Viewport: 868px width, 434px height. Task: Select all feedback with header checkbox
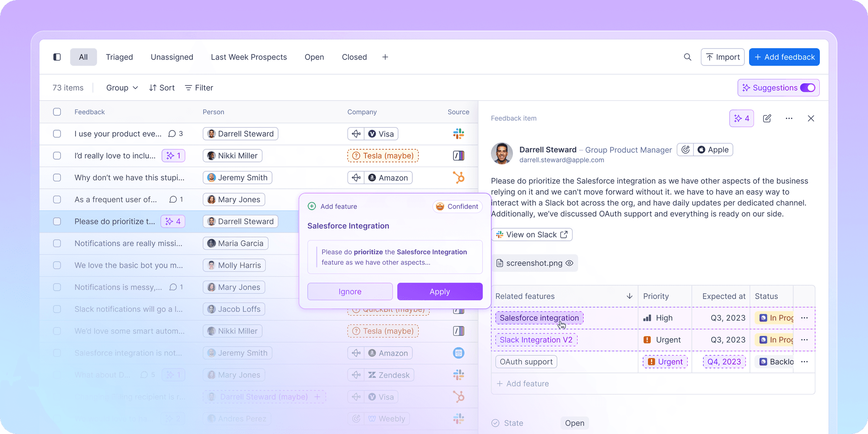coord(57,112)
